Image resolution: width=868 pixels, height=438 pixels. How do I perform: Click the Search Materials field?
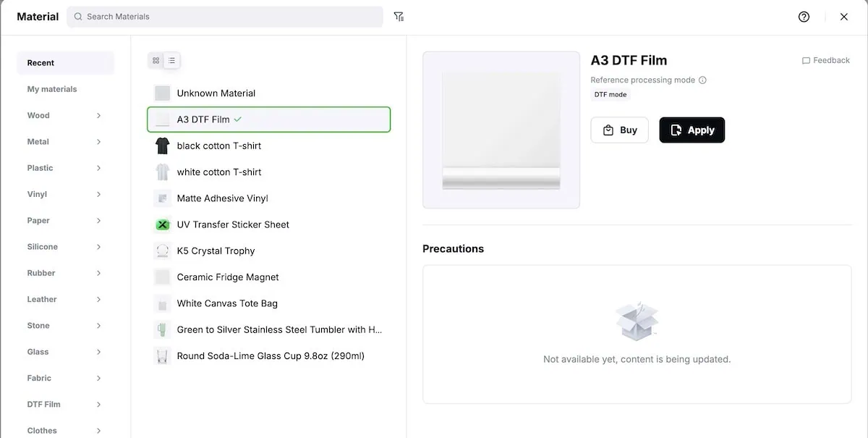point(225,17)
